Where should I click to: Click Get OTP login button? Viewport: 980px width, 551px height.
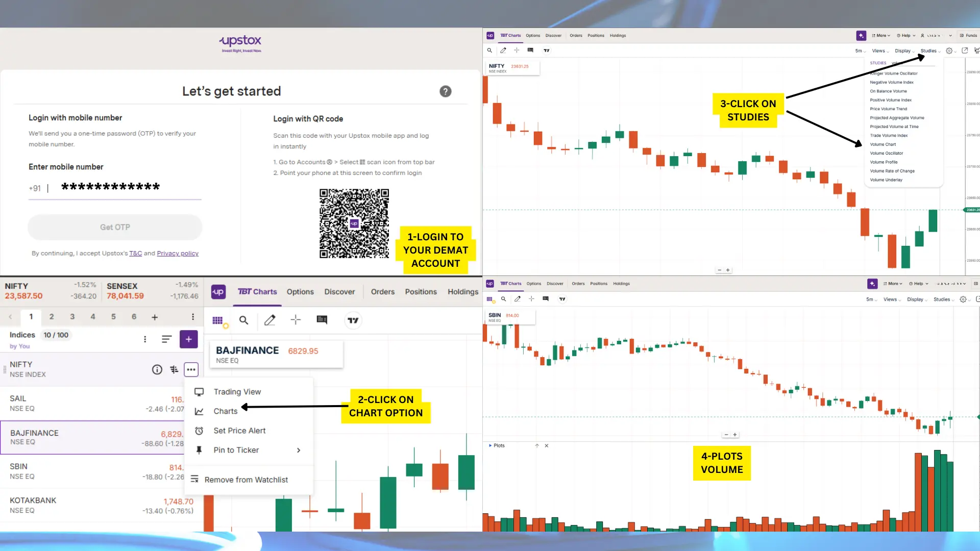pos(115,227)
